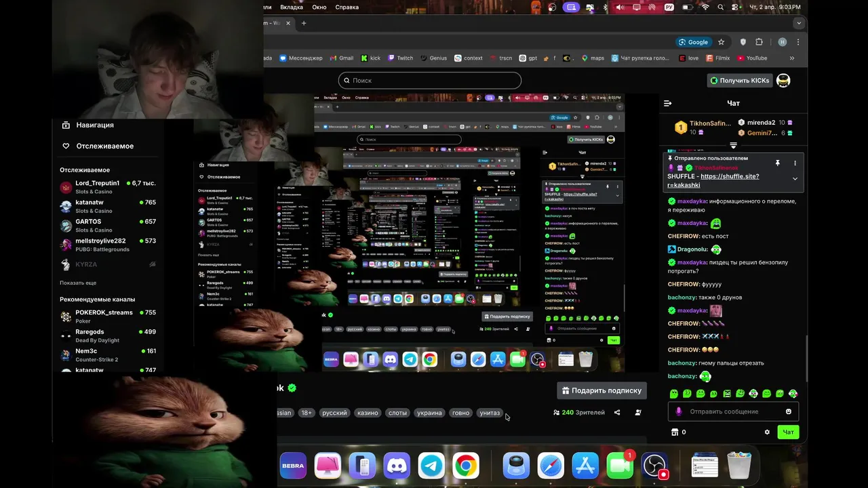Click the Получить KICKs button
Viewport: 868px width, 488px height.
(x=739, y=80)
